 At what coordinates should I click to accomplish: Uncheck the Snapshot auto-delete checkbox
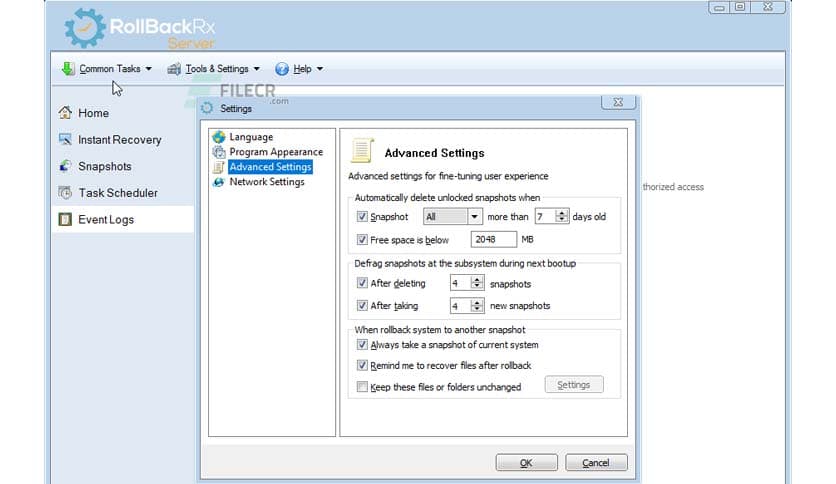coord(362,216)
